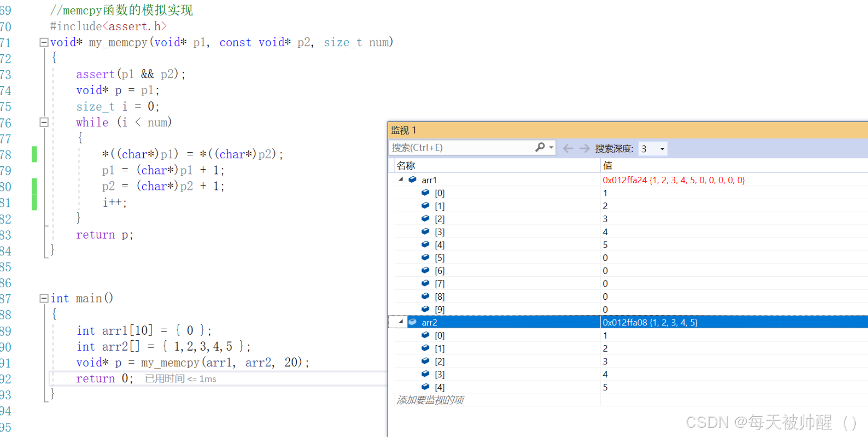Collapse the while loop code fold
The image size is (868, 437).
click(x=44, y=122)
